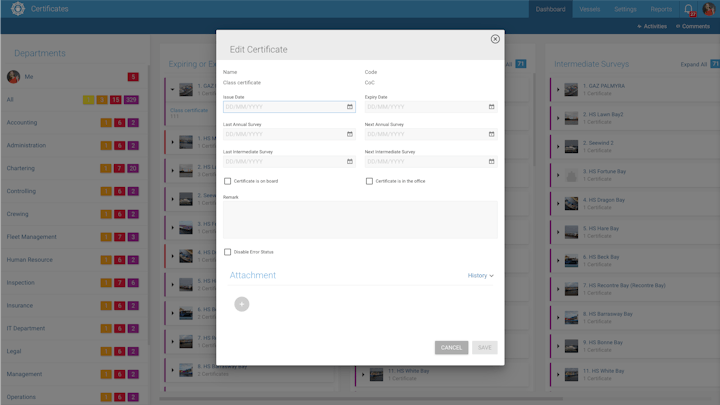
Task: Expand the Seewind 2 row
Action: click(558, 146)
